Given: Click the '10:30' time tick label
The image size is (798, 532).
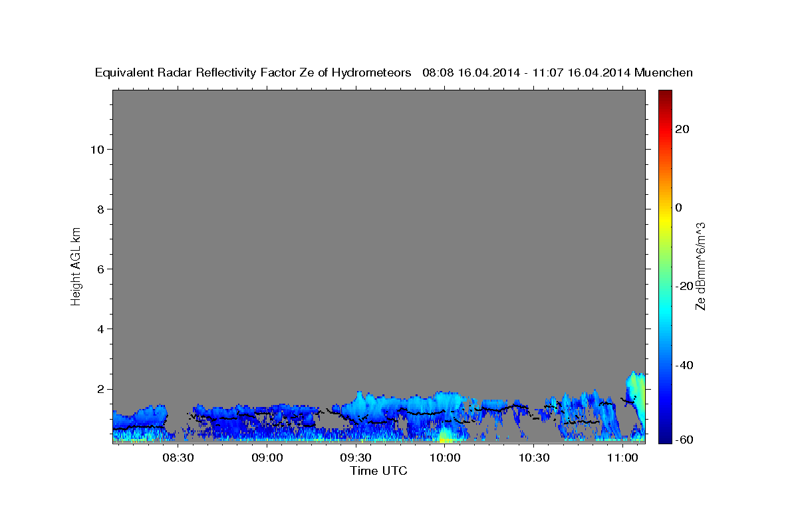Looking at the screenshot, I should 534,458.
